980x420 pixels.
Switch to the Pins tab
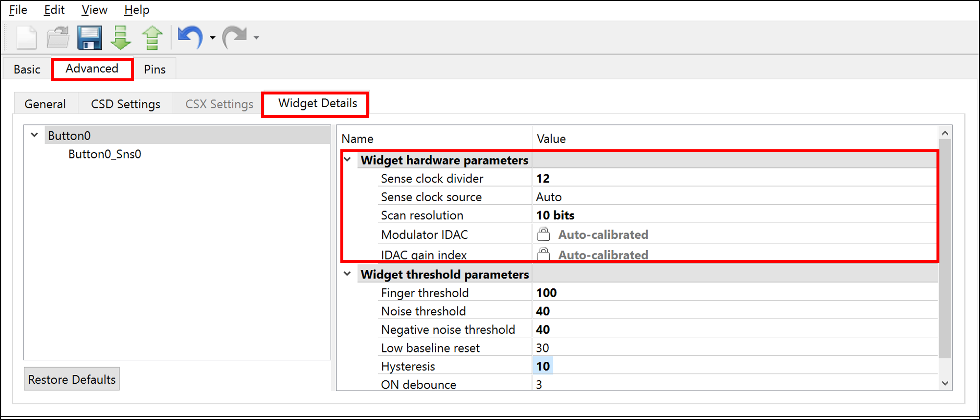[155, 69]
